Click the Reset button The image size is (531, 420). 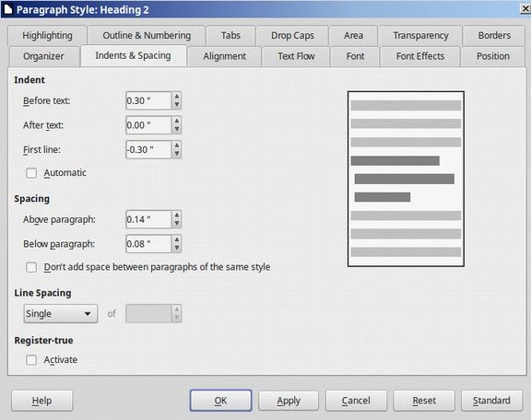[424, 401]
